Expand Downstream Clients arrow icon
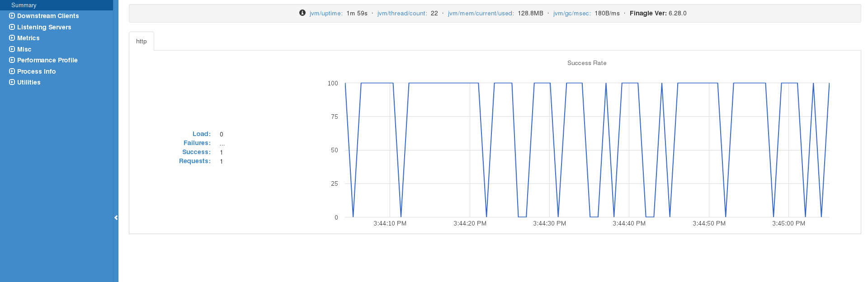This screenshot has width=868, height=282. (x=12, y=16)
